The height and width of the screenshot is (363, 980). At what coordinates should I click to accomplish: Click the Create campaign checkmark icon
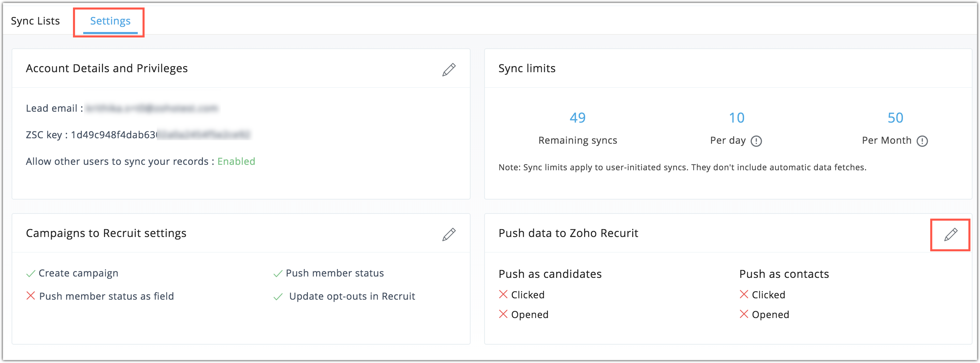[x=30, y=273]
